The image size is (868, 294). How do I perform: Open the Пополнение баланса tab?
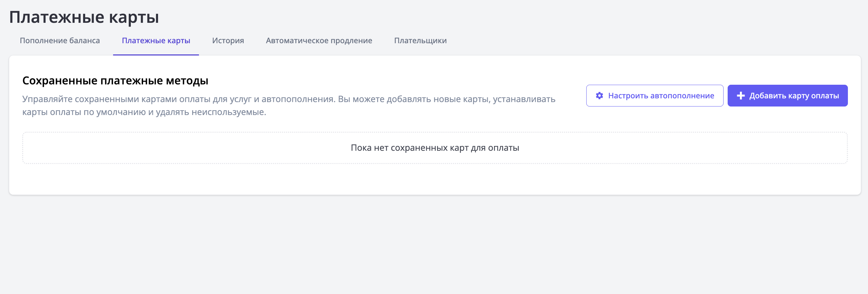(x=60, y=40)
